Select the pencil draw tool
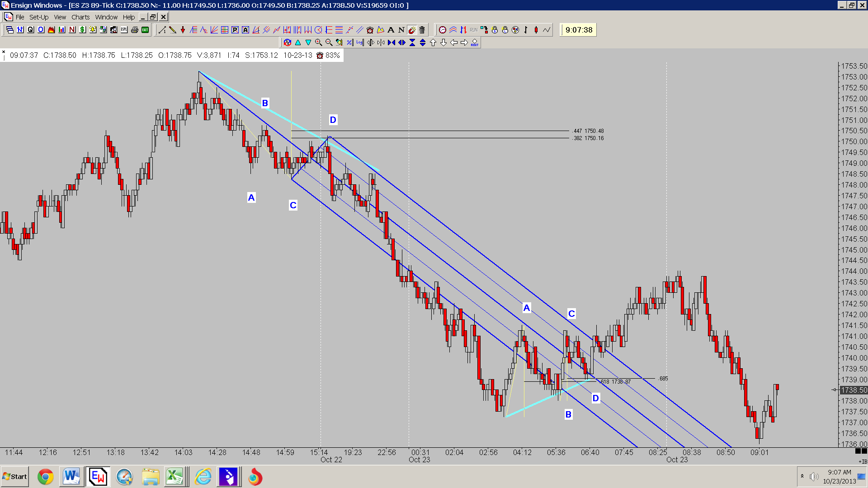The width and height of the screenshot is (868, 488). click(x=172, y=30)
